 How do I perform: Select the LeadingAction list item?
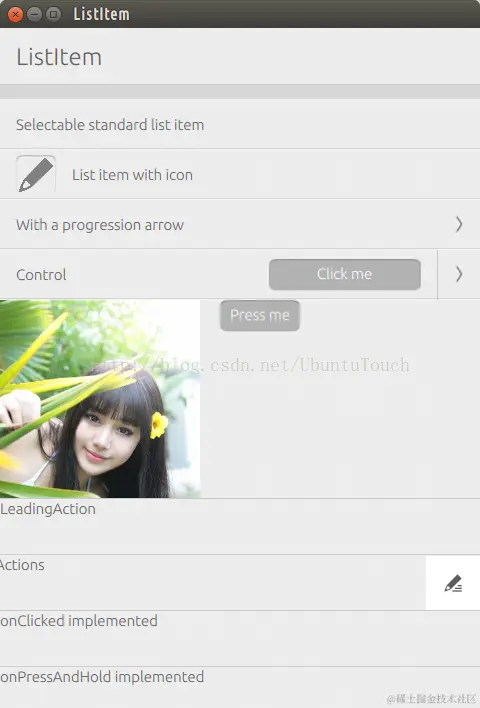pyautogui.click(x=240, y=526)
